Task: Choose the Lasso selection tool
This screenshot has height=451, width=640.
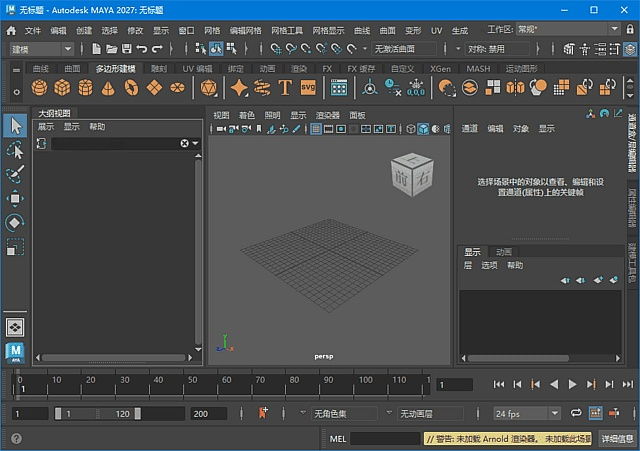Action: [15, 150]
